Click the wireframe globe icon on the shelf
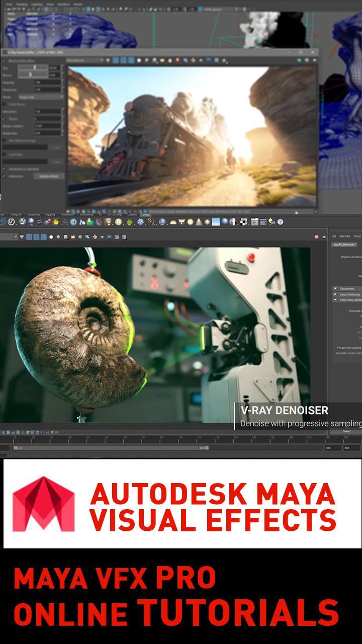The width and height of the screenshot is (362, 644). [118, 222]
